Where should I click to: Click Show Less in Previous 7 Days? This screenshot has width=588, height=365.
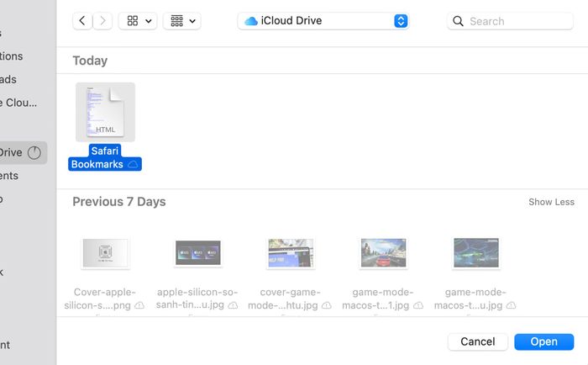[551, 202]
